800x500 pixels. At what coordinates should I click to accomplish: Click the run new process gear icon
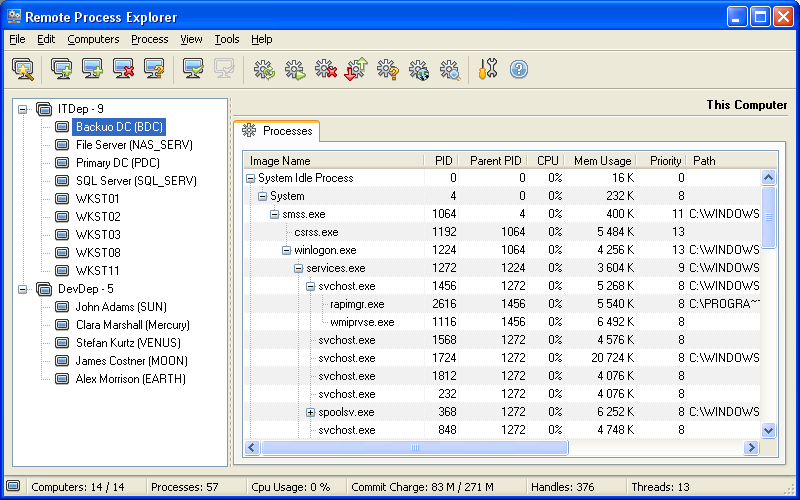(x=295, y=69)
